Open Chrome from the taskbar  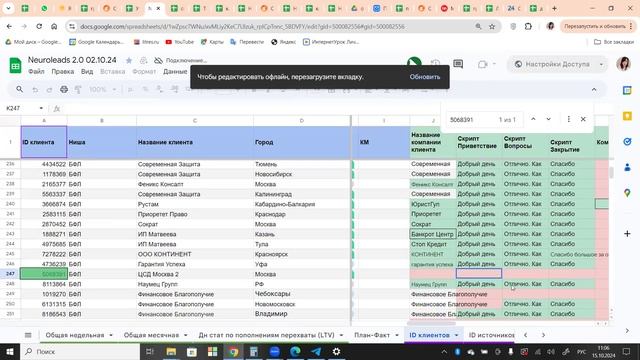[233, 351]
